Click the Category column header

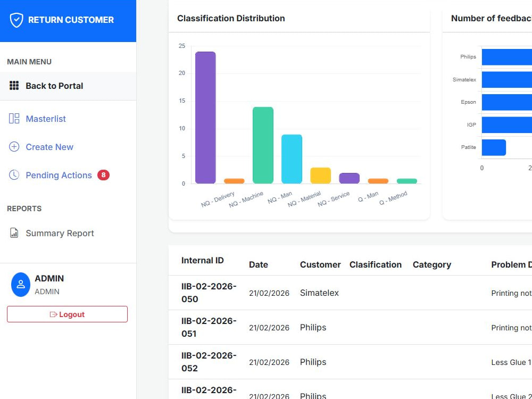[x=431, y=264]
